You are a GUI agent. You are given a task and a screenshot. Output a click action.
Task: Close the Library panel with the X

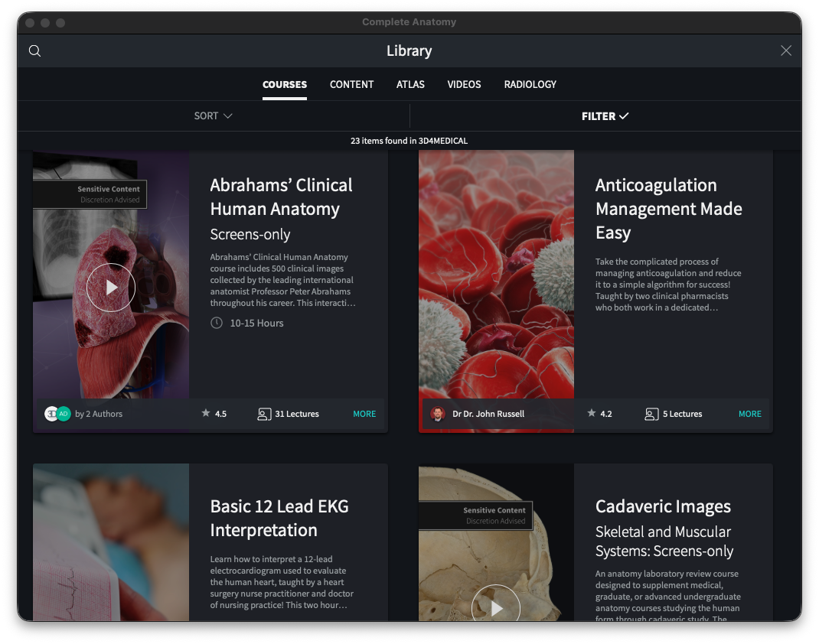click(x=785, y=50)
